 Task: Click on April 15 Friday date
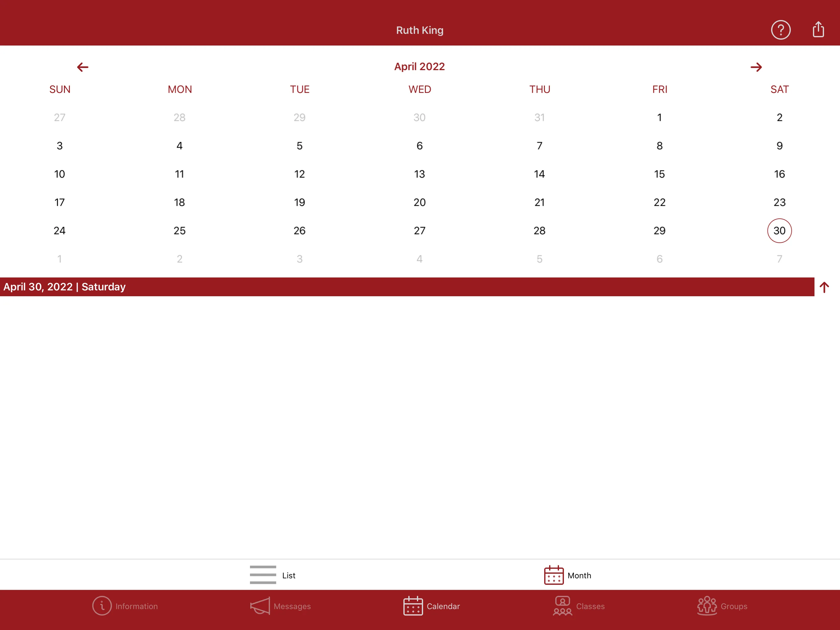point(660,174)
